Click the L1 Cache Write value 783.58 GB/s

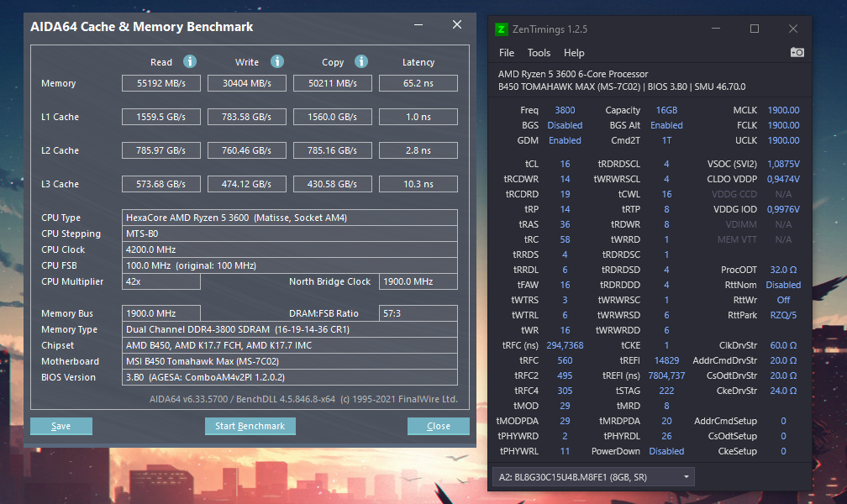(247, 117)
